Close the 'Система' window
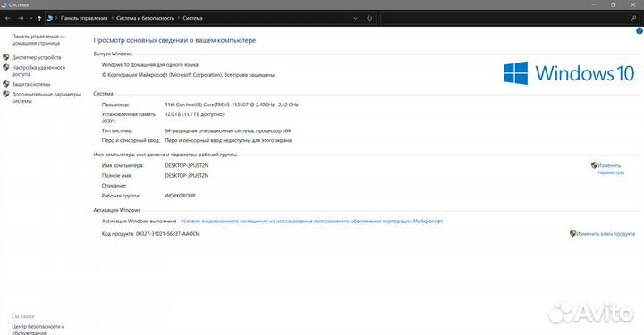 click(633, 5)
